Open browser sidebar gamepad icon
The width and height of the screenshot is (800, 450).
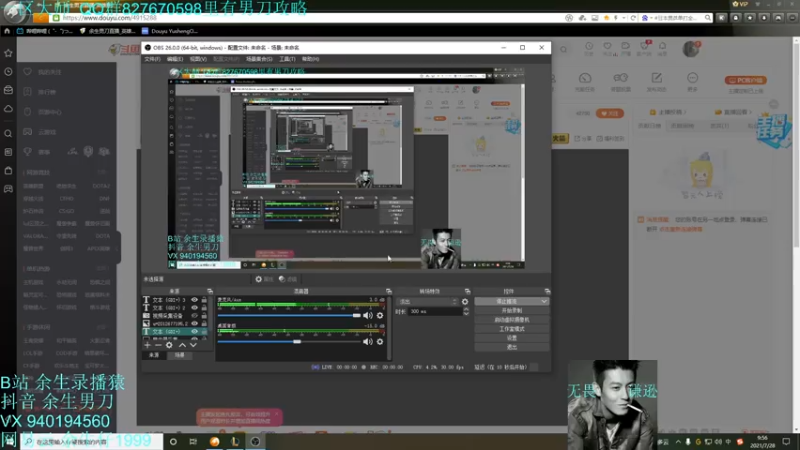pyautogui.click(x=8, y=189)
